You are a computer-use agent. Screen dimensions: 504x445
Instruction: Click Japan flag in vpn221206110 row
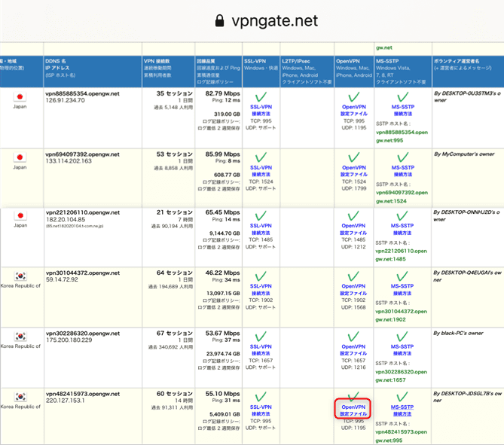pyautogui.click(x=20, y=215)
